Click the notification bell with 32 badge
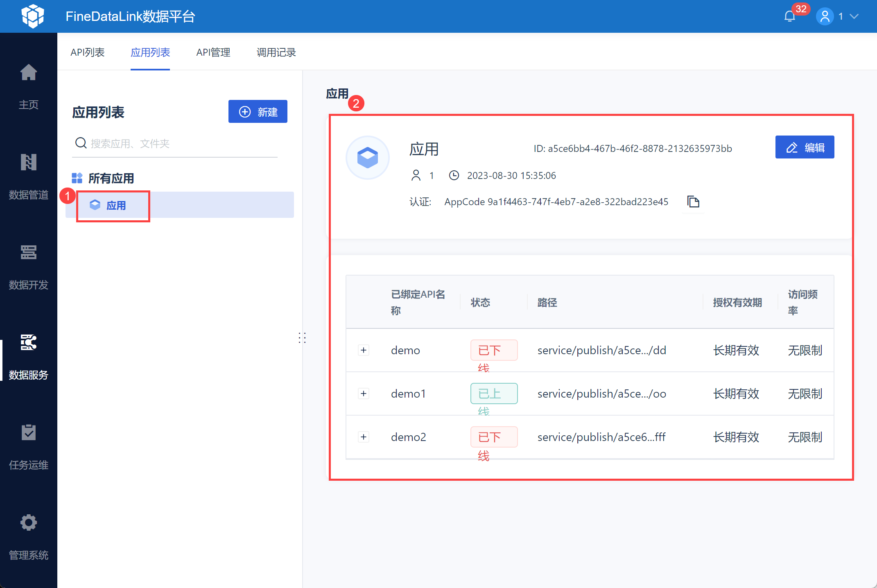877x588 pixels. pyautogui.click(x=789, y=16)
